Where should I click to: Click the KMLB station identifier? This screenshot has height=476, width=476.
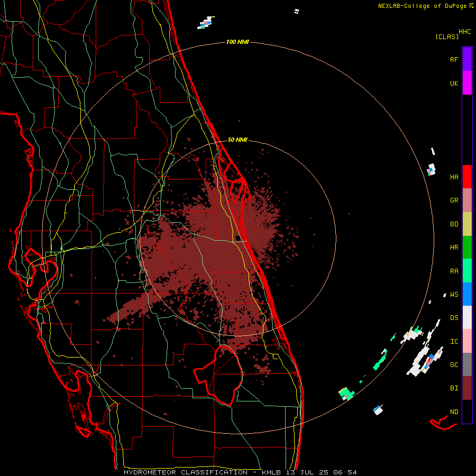(271, 472)
